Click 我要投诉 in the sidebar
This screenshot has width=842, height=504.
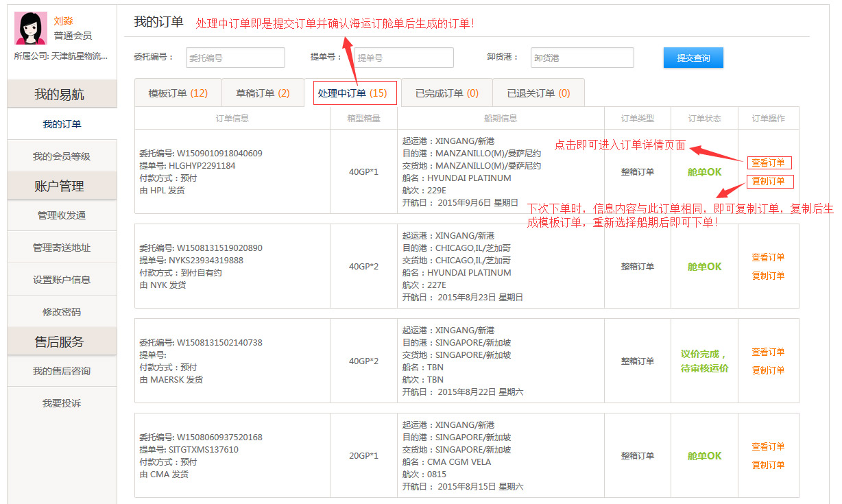click(62, 403)
